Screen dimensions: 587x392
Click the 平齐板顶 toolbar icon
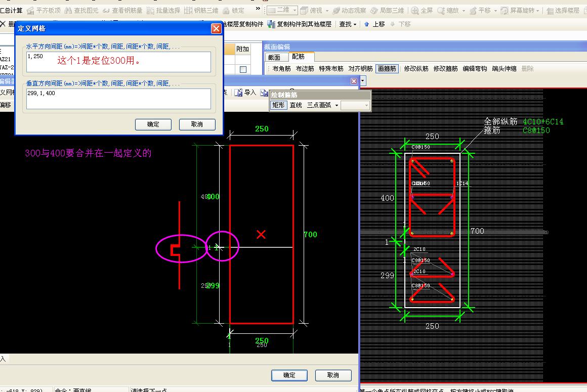pos(30,11)
